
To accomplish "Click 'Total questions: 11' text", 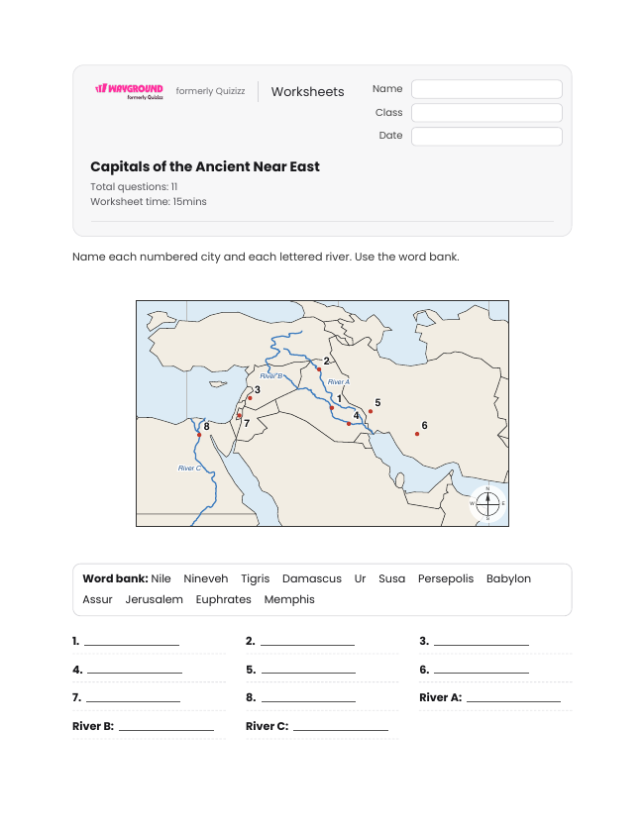I will point(134,186).
